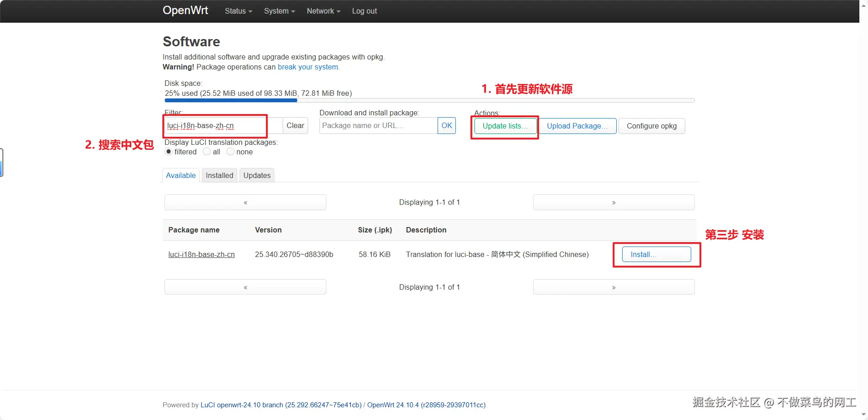Clear the package filter
The height and width of the screenshot is (420, 868).
point(295,126)
